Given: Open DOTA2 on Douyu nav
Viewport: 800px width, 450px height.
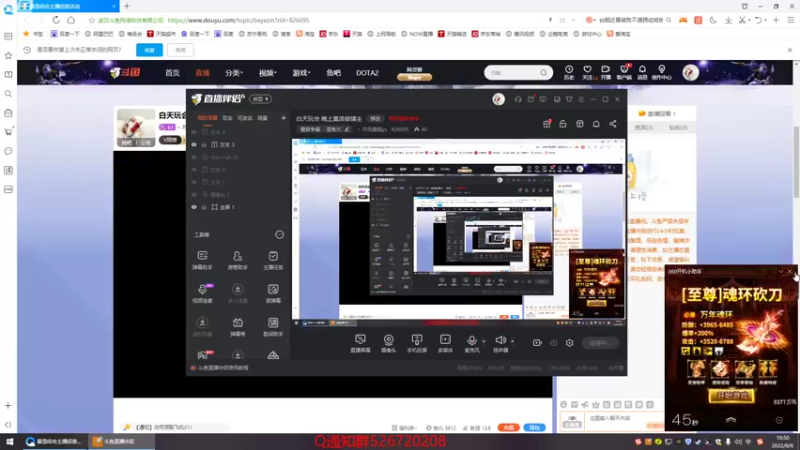Looking at the screenshot, I should [367, 73].
